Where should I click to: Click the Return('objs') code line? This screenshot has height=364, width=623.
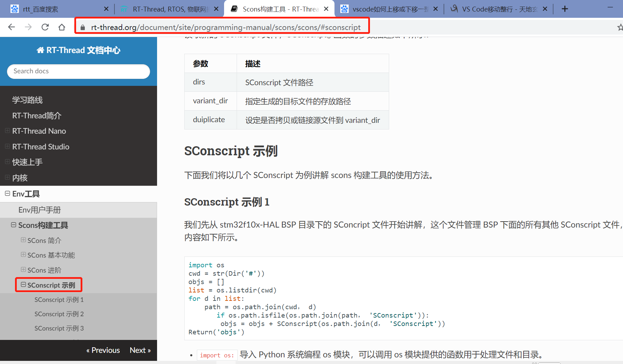[216, 332]
